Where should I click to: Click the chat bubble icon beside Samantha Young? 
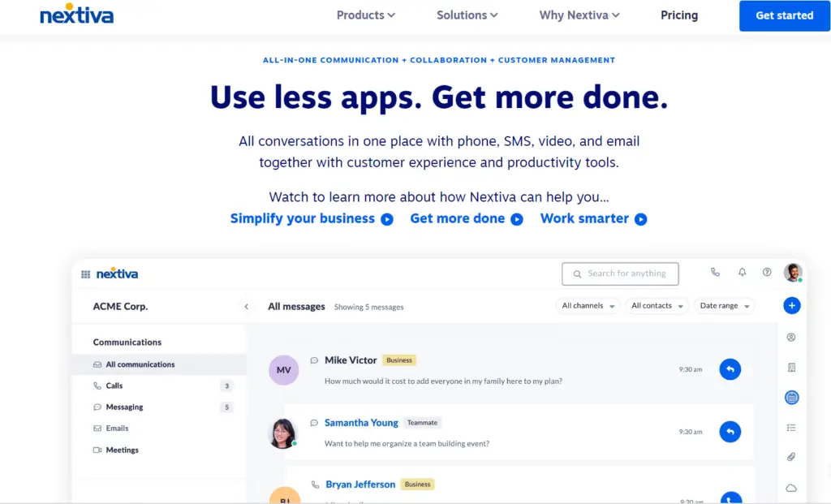pos(314,423)
